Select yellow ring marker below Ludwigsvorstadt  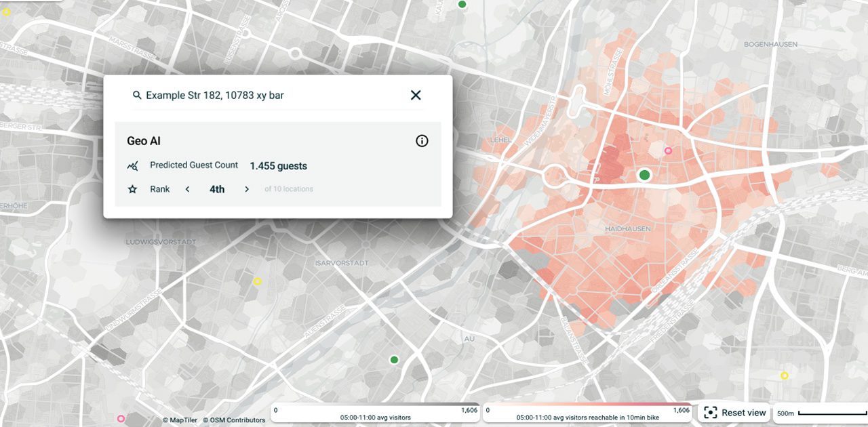coord(257,281)
